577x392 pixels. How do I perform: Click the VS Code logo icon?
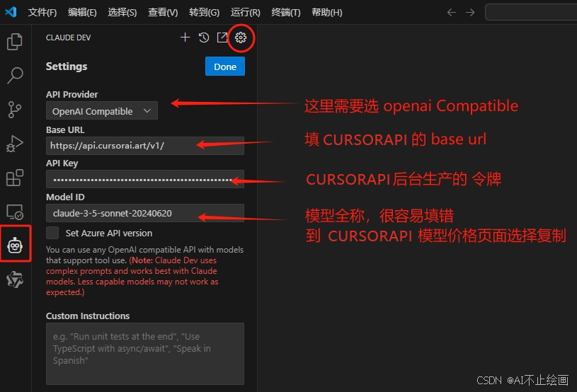coord(11,12)
